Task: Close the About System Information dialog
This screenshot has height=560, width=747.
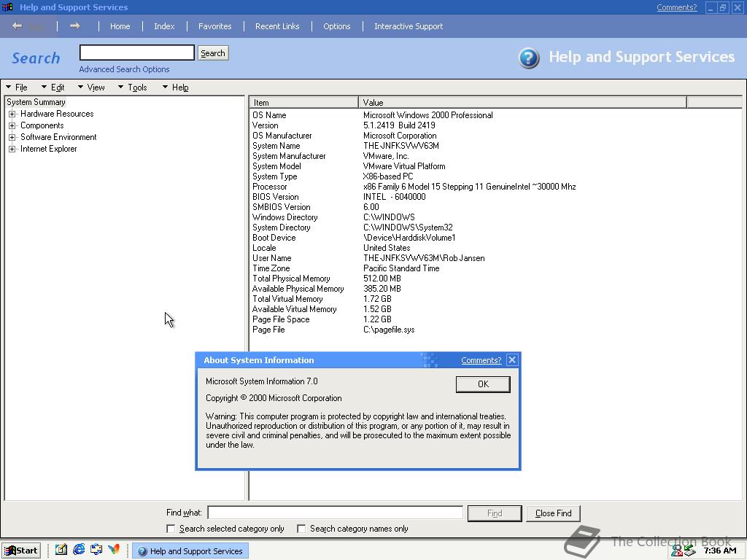Action: point(512,360)
